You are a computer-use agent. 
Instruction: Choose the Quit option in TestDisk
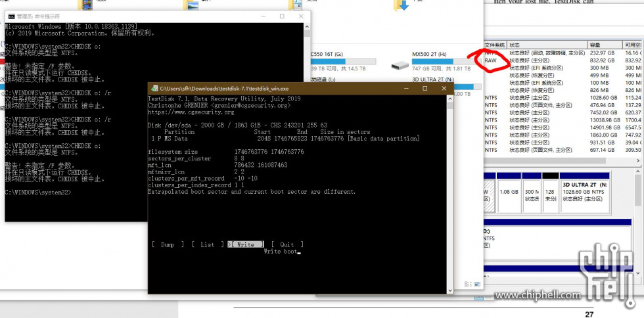[287, 244]
